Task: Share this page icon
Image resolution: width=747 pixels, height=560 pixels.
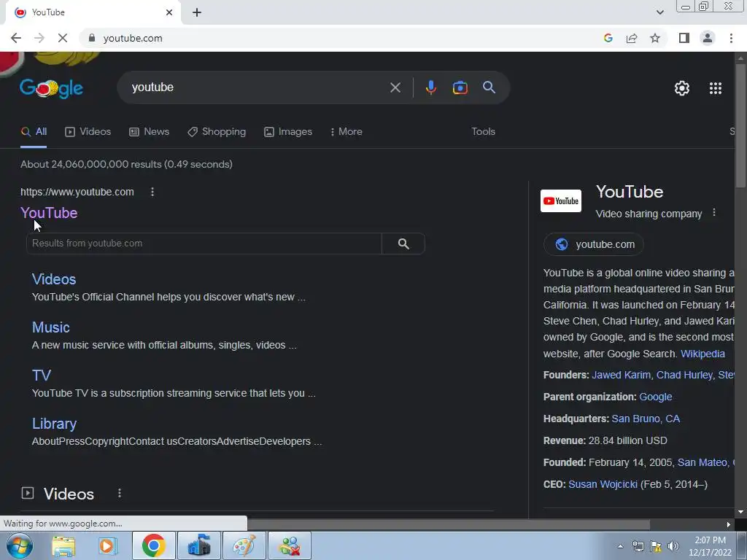Action: coord(632,38)
